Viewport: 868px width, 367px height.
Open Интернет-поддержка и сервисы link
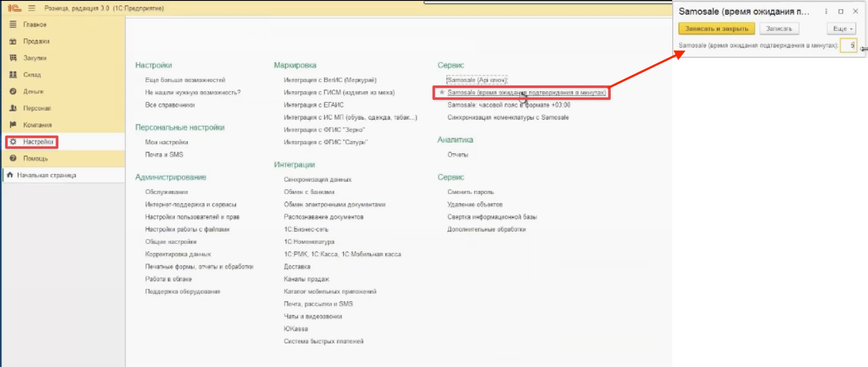point(191,204)
